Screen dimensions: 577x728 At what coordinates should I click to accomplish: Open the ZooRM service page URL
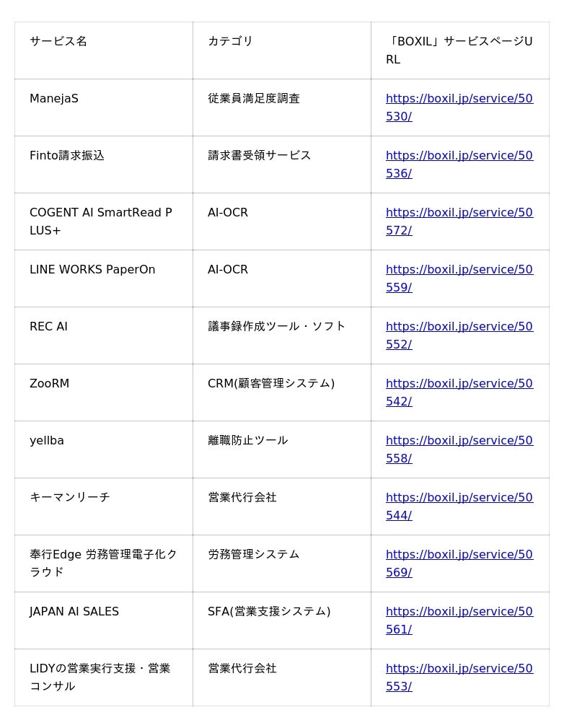[x=459, y=384]
